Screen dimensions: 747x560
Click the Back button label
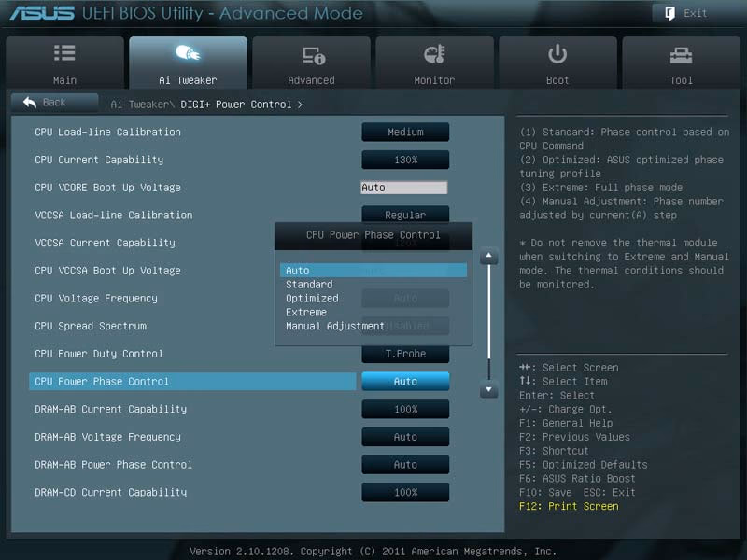[54, 103]
